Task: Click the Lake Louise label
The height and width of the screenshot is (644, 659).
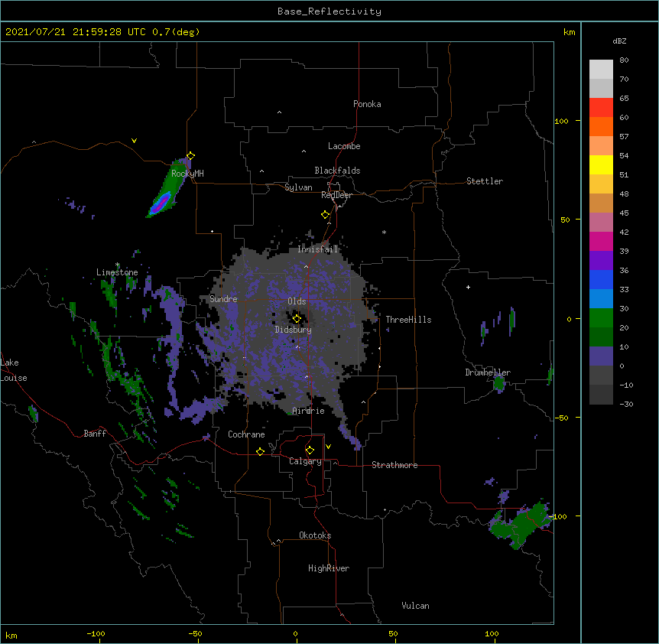Action: point(14,370)
